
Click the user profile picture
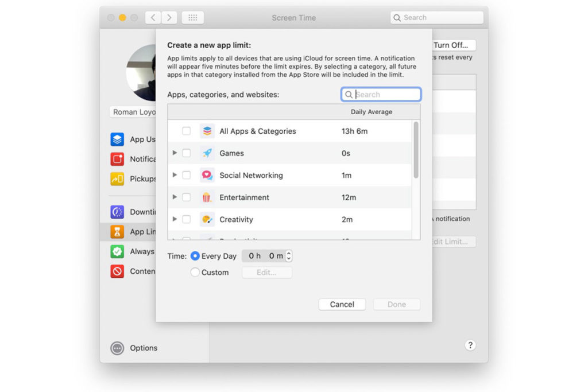coord(141,73)
